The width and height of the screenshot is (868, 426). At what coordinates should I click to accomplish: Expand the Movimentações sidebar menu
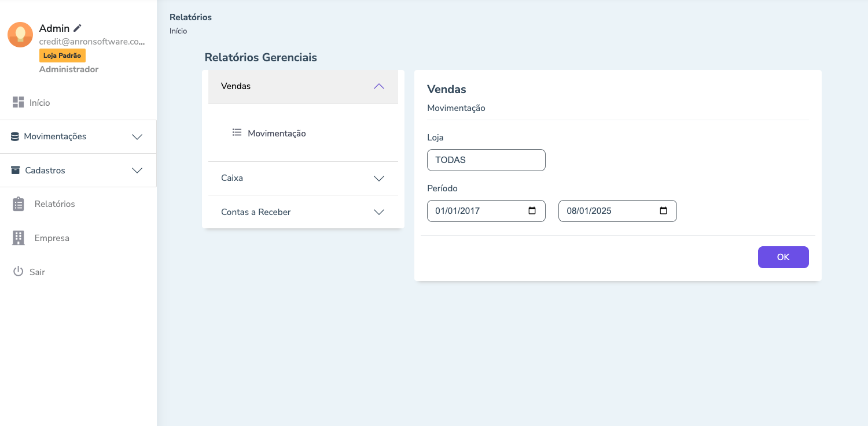pyautogui.click(x=137, y=137)
